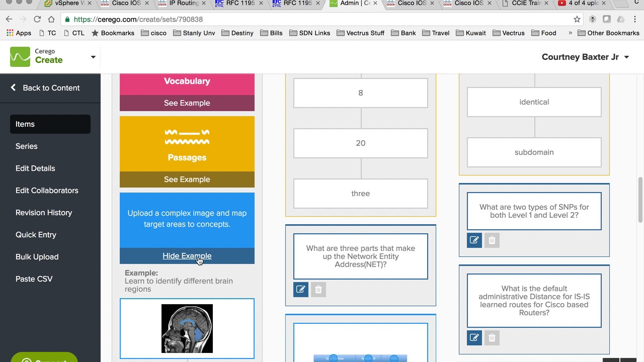Edit the default administrative Distance question
Viewport: 644px width, 362px height.
click(x=474, y=338)
